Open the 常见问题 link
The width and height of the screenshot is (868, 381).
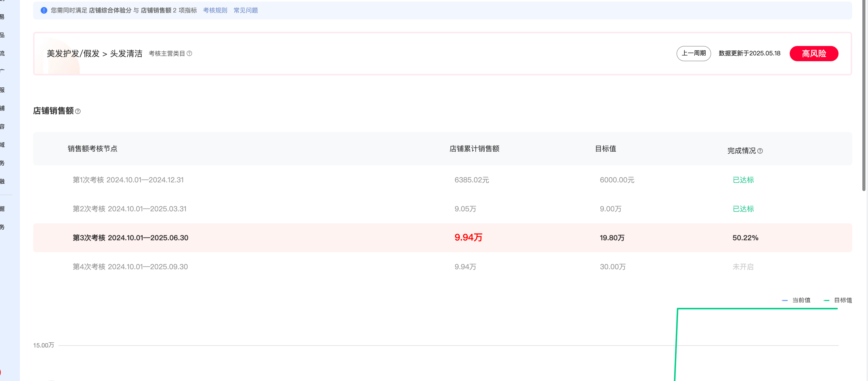pyautogui.click(x=246, y=10)
